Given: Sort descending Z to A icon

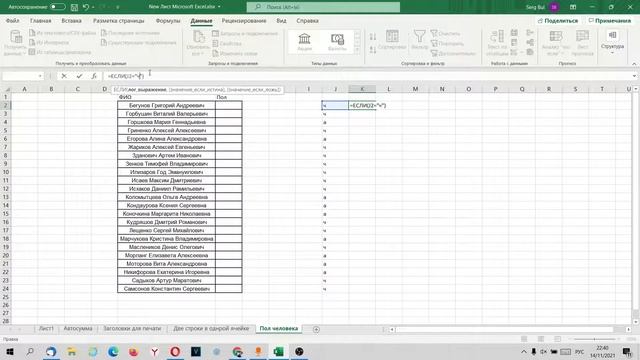Looking at the screenshot, I should point(373,50).
